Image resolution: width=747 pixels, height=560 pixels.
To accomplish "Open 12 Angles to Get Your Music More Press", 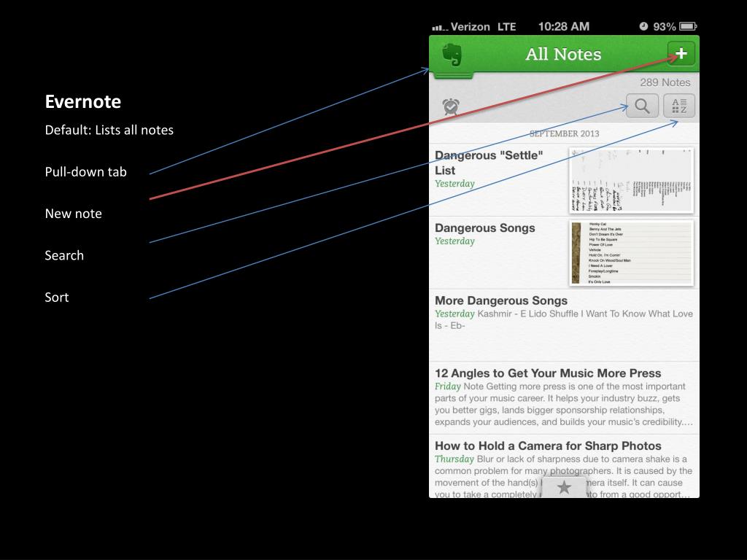I will coord(564,397).
